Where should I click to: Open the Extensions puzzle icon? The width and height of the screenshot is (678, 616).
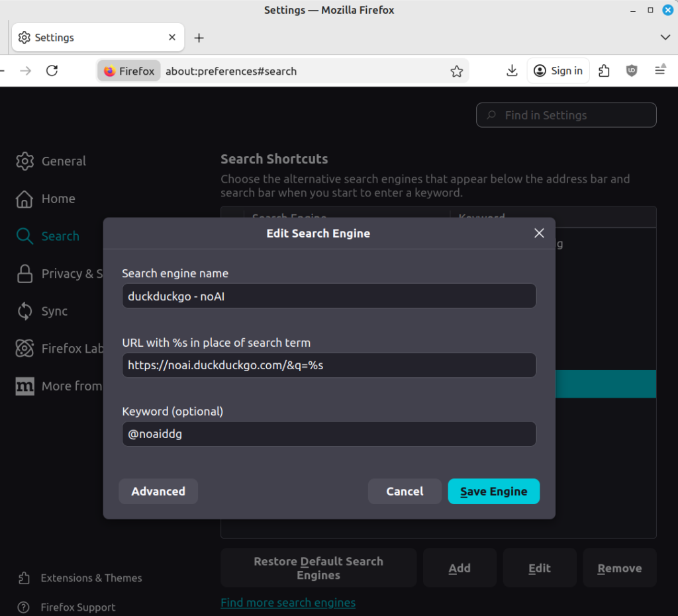[x=604, y=71]
